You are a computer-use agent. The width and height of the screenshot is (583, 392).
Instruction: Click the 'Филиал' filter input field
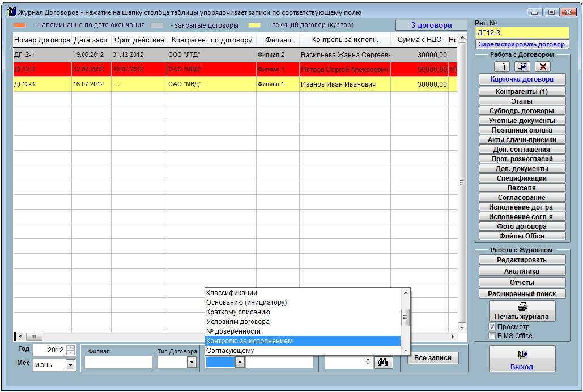click(118, 363)
